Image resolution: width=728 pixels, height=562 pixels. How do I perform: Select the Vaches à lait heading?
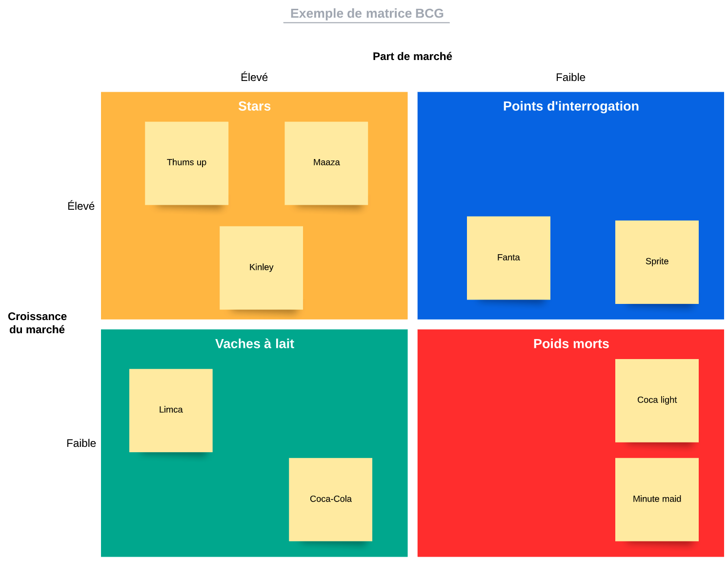pos(254,344)
